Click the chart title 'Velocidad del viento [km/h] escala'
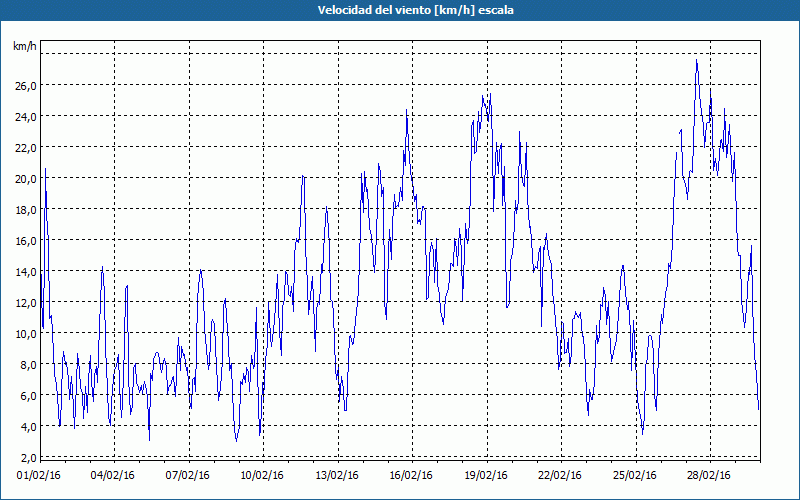 coord(415,10)
